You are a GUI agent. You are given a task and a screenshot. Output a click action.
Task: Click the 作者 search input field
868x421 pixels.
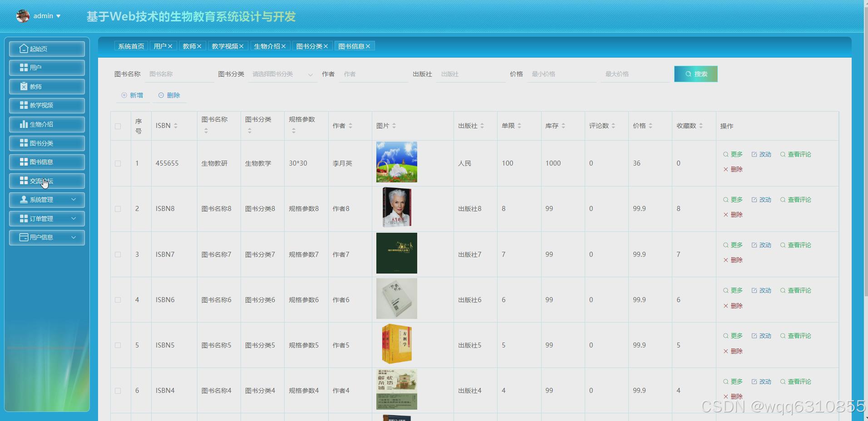click(x=374, y=74)
